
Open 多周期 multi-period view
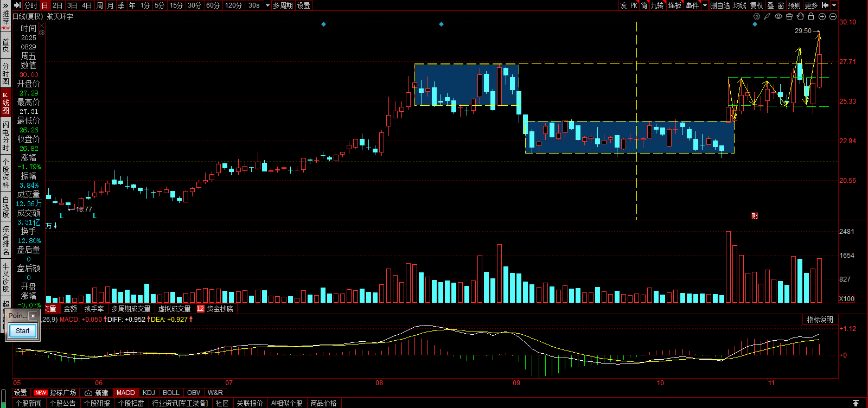tap(283, 5)
